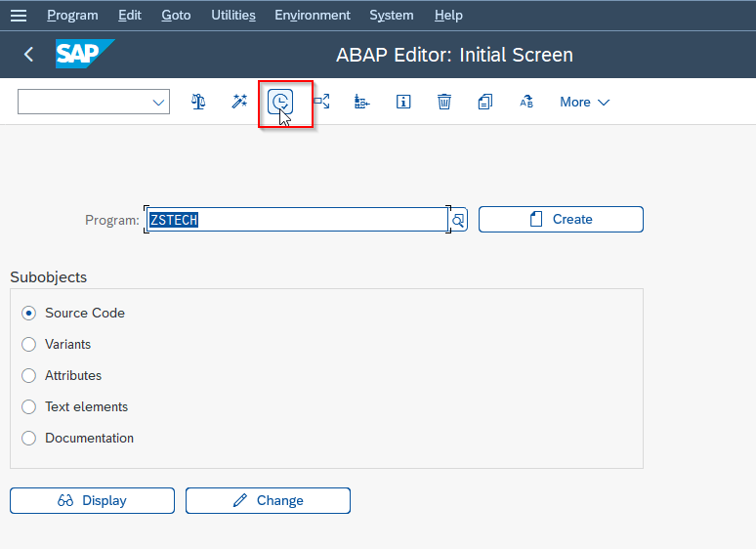Click the Rename AB icon
Viewport: 756px width, 549px height.
(x=526, y=102)
